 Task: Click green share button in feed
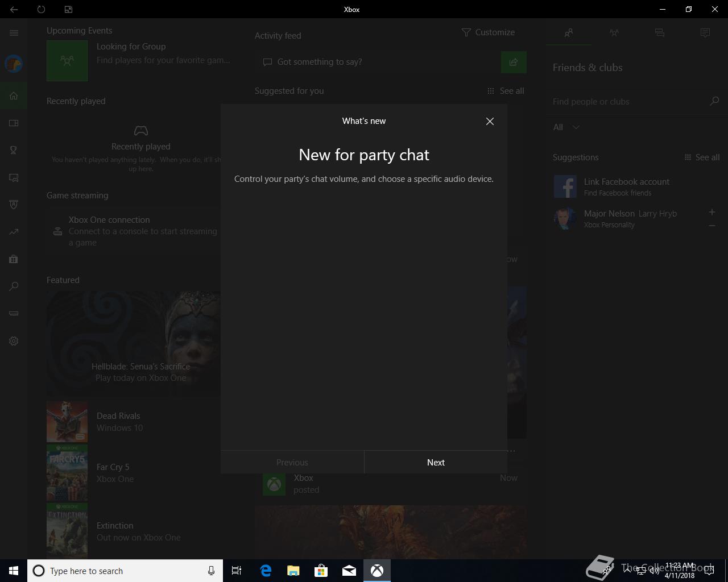(514, 62)
